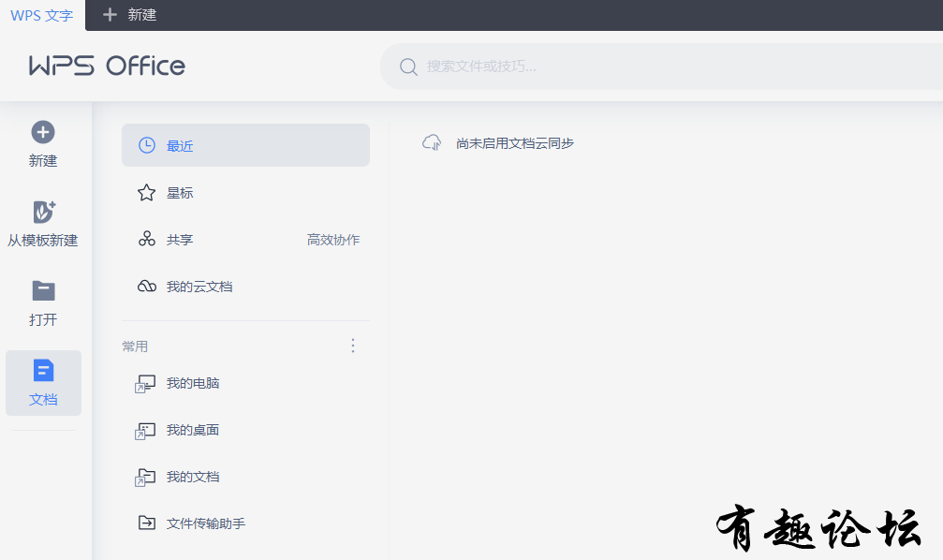The height and width of the screenshot is (560, 943).
Task: Select 最近 in the document list
Action: pos(245,145)
